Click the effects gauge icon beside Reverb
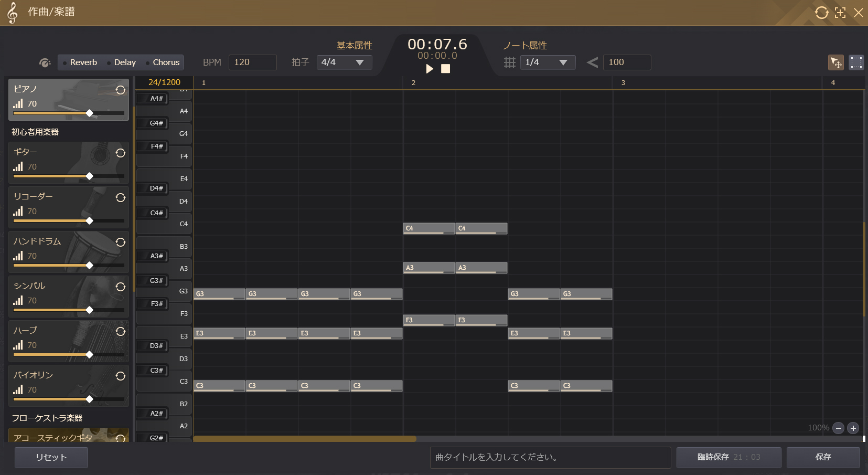 [45, 63]
